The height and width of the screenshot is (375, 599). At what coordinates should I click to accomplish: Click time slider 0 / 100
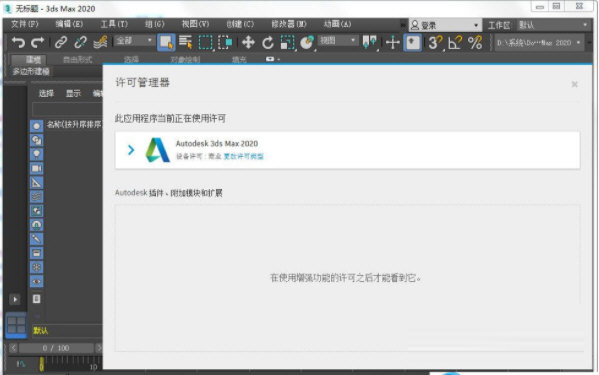point(56,348)
